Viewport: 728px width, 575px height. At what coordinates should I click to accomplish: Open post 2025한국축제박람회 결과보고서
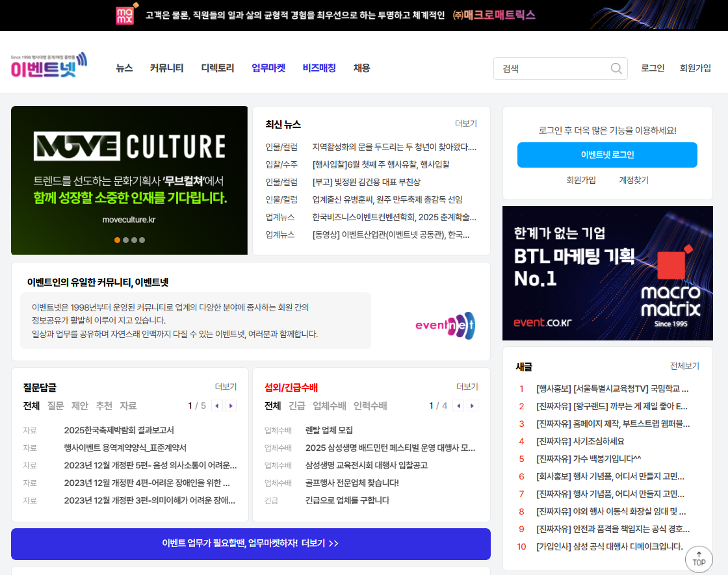point(119,430)
